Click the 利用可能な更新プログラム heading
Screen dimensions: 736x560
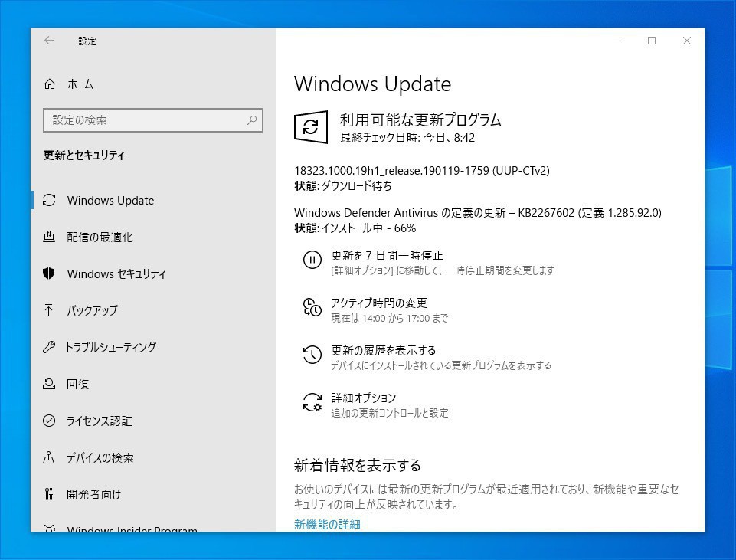420,120
